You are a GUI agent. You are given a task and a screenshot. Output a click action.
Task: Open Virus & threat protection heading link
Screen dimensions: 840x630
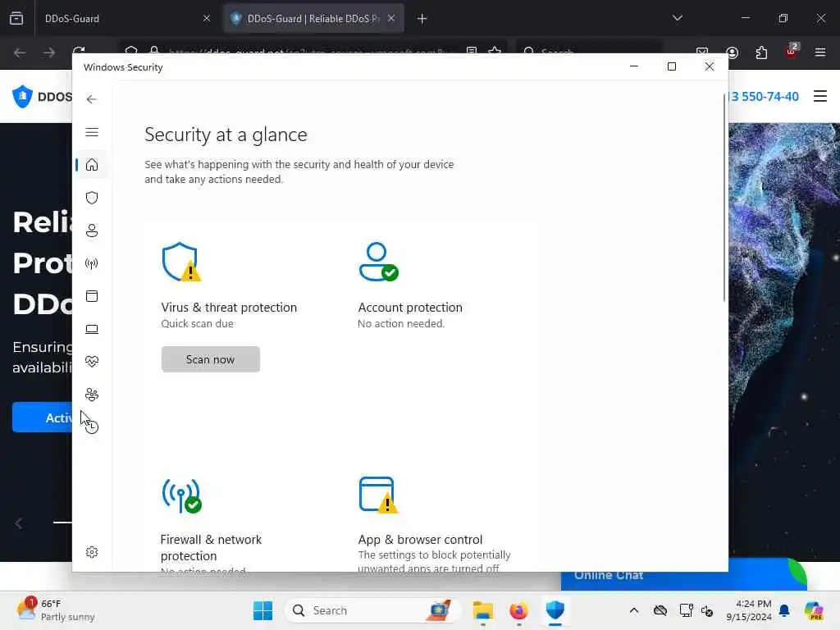[229, 308]
